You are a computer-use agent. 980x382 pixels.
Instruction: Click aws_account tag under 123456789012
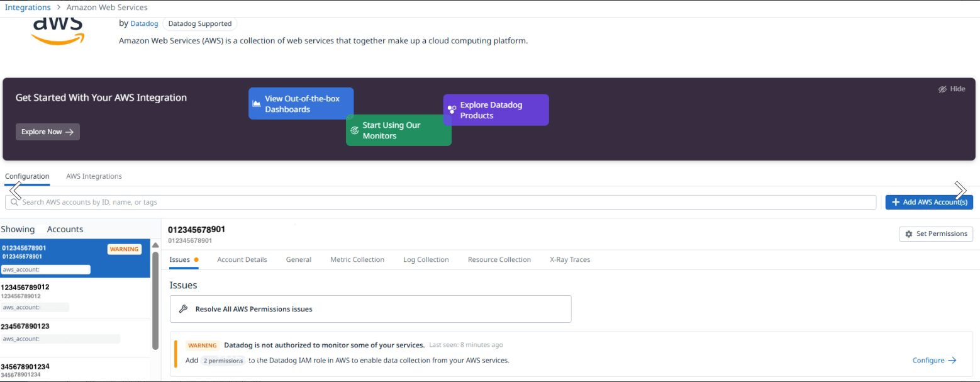click(35, 307)
